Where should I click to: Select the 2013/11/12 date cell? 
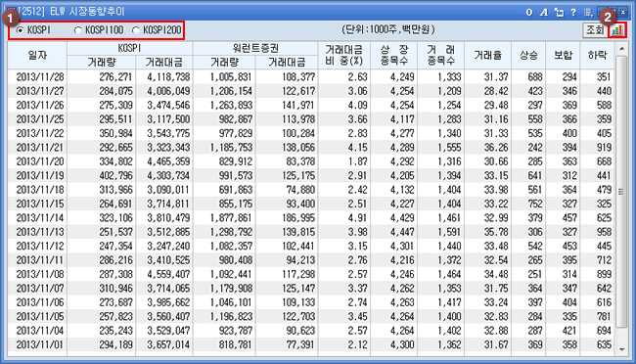(x=40, y=246)
